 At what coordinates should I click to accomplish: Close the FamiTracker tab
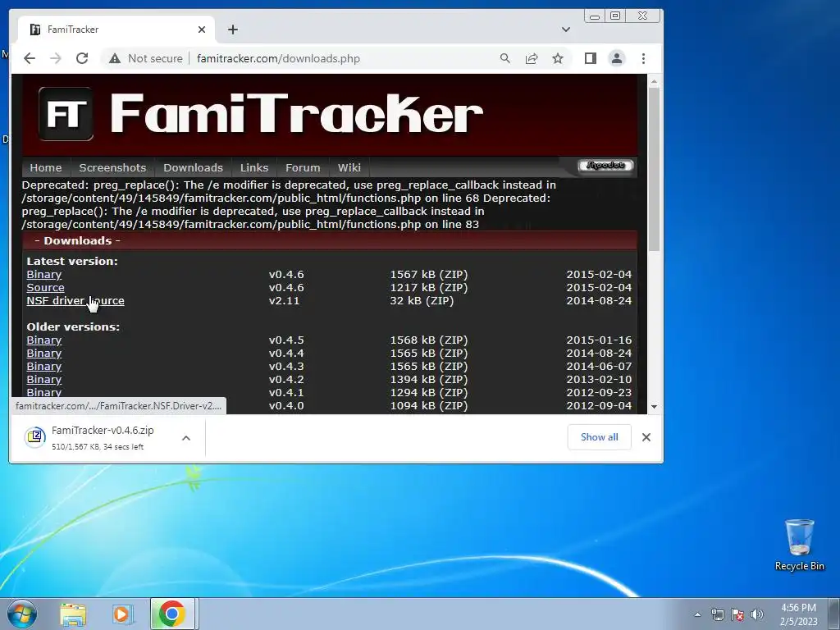click(202, 30)
